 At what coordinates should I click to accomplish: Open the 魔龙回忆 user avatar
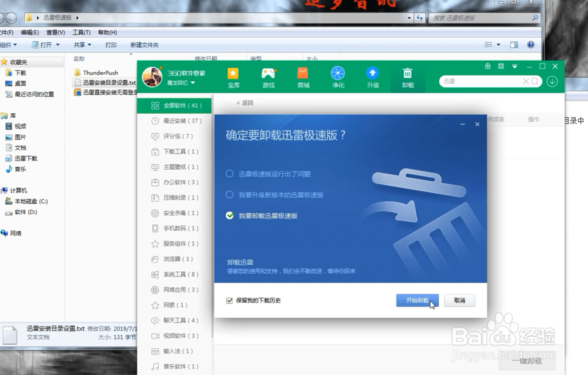coord(152,77)
